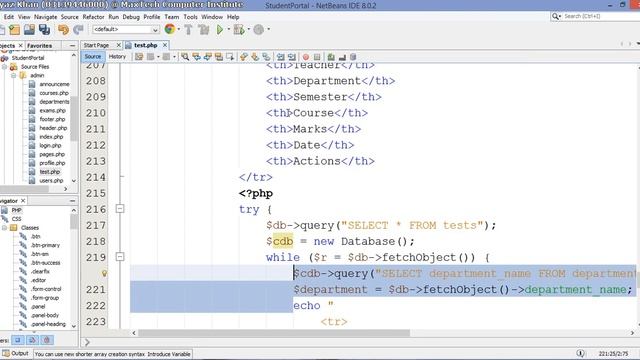Open the Refactor menu
The width and height of the screenshot is (640, 360).
[93, 17]
